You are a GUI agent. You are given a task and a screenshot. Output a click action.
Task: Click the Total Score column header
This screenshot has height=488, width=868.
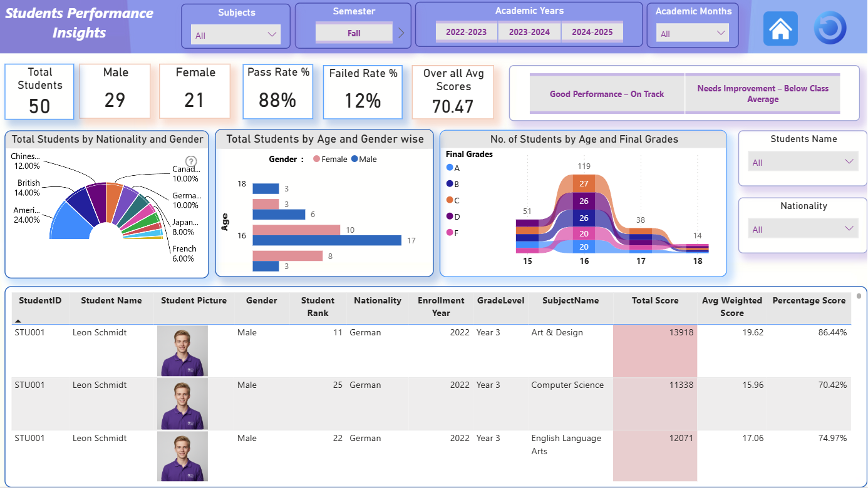point(655,300)
